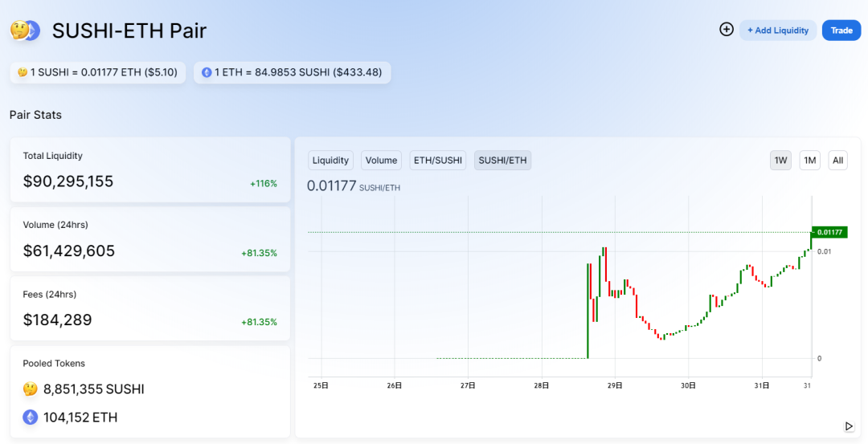This screenshot has height=444, width=868.
Task: Select the ETH/SUSHI chart tab
Action: click(438, 161)
